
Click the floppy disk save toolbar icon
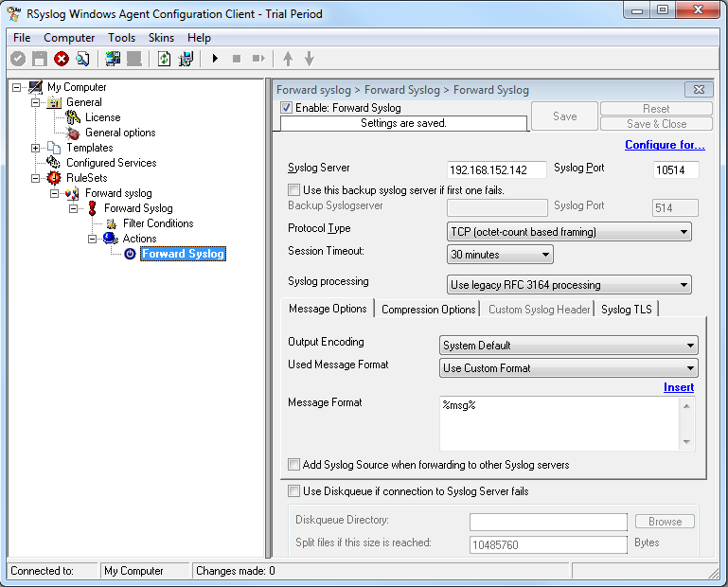(x=40, y=59)
